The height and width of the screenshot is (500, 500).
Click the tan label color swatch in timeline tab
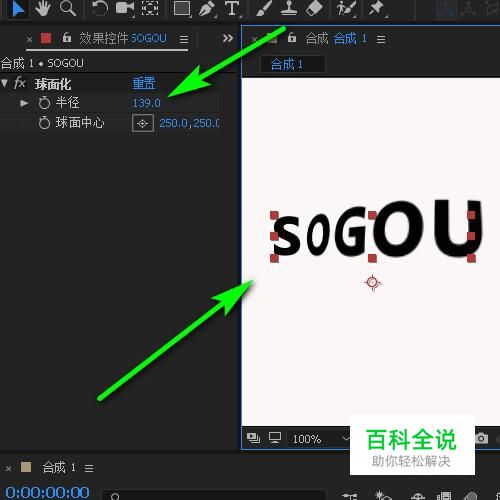pyautogui.click(x=26, y=467)
